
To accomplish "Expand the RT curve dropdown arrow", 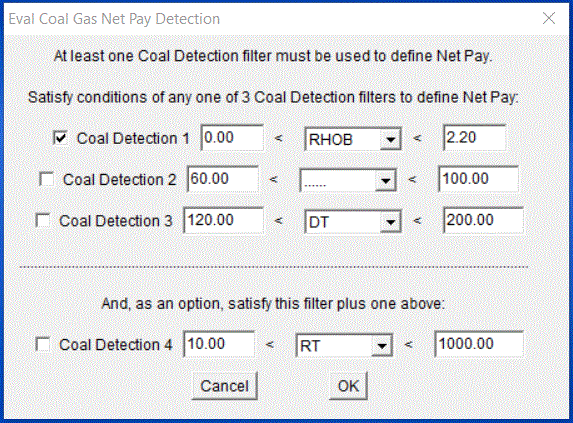I will [382, 346].
